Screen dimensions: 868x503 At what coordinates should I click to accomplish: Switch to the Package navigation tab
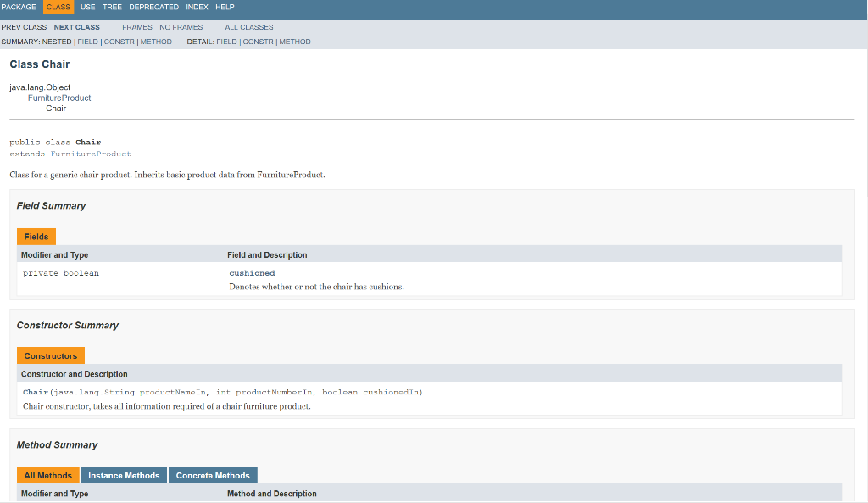(20, 7)
